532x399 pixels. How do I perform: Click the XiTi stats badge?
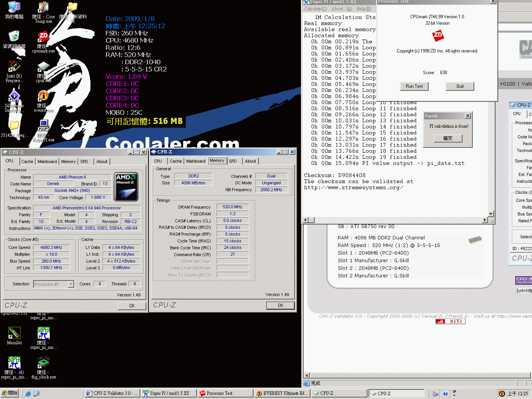[x=450, y=321]
